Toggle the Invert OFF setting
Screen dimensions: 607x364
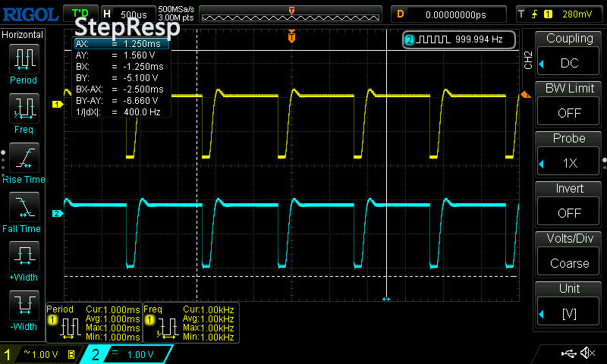(569, 203)
